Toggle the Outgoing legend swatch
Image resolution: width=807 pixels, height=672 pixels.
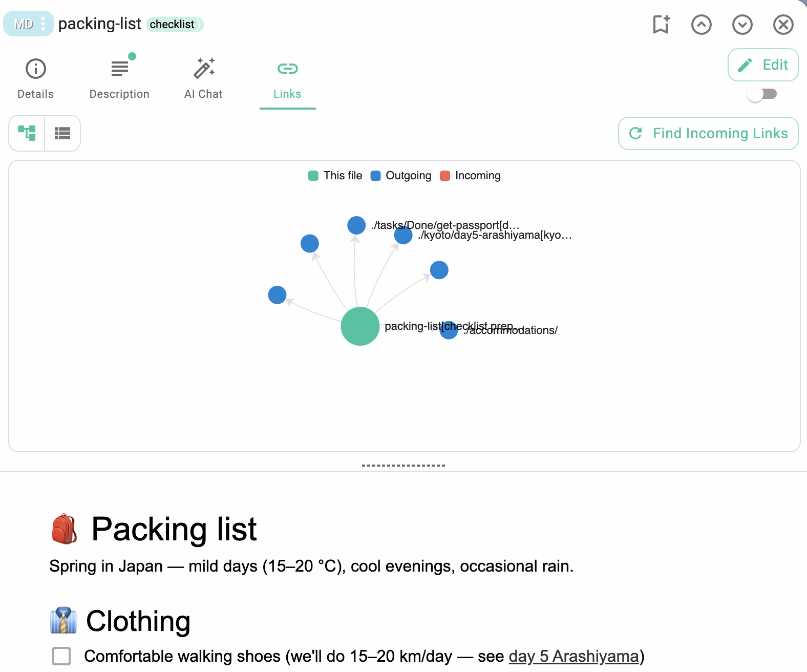[375, 176]
